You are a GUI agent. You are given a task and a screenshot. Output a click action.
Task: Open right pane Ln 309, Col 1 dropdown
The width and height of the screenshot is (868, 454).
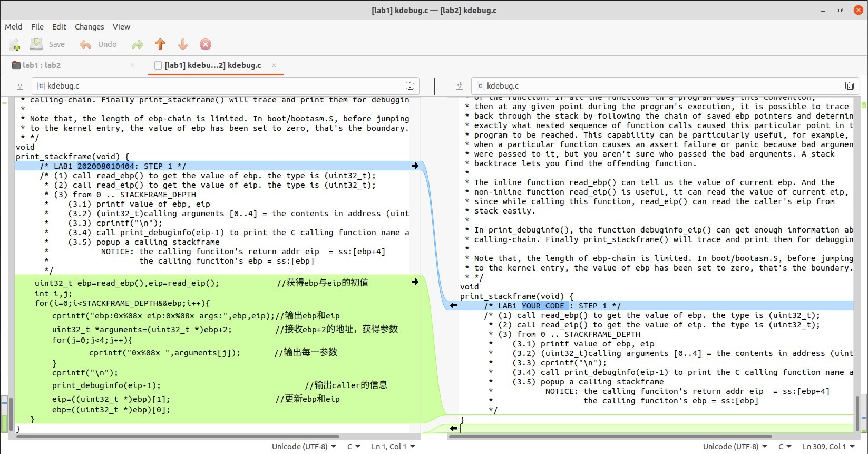(x=828, y=447)
